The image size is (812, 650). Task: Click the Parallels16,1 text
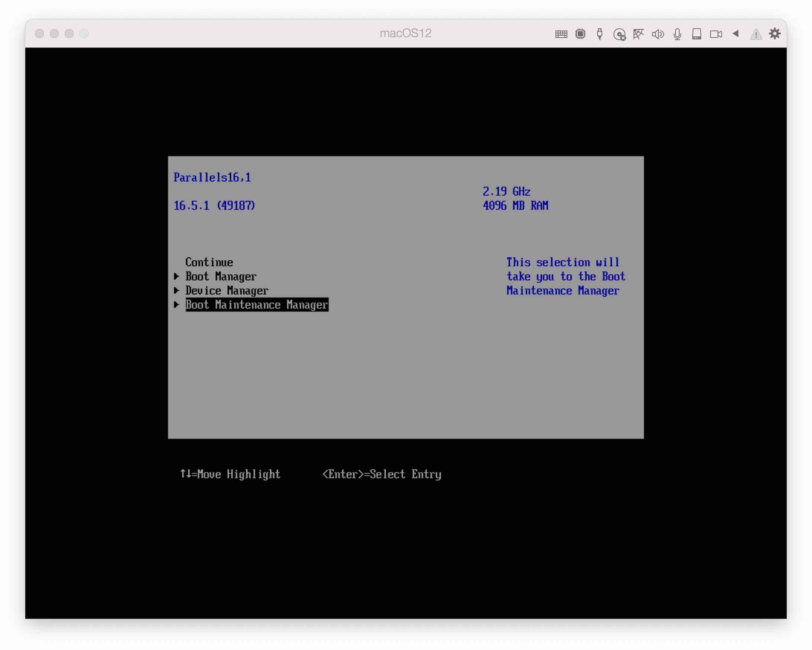point(212,177)
